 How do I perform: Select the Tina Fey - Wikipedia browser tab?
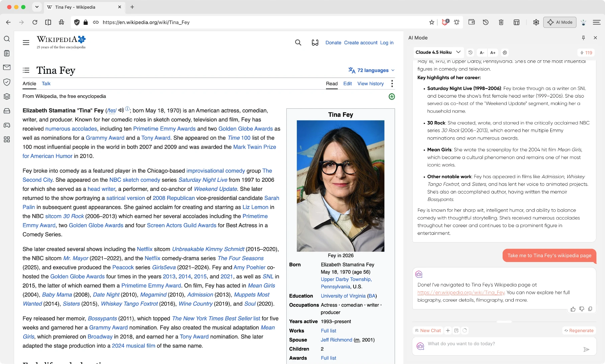[x=84, y=7]
